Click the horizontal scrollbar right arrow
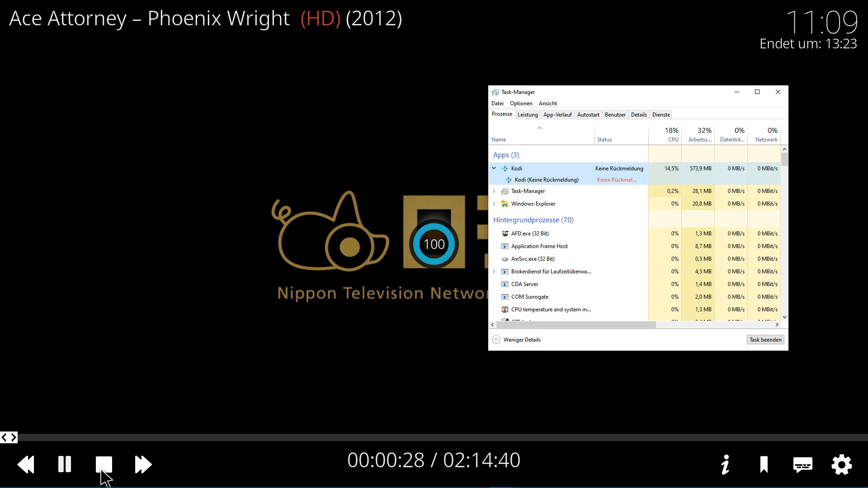 [x=777, y=324]
